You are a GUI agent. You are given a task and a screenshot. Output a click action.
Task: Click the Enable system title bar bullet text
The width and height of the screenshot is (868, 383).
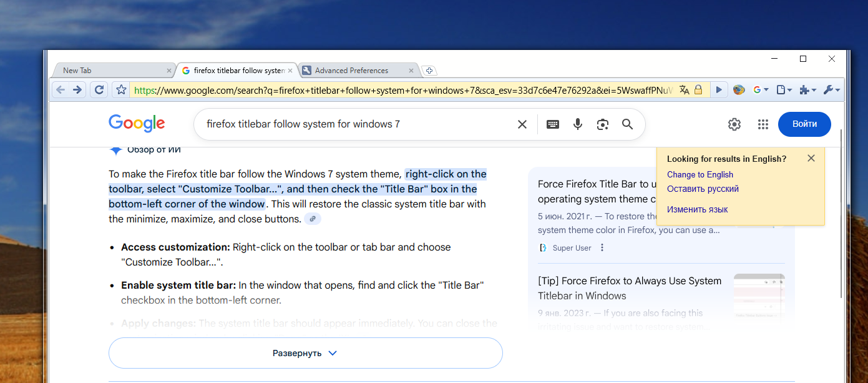[x=303, y=292]
